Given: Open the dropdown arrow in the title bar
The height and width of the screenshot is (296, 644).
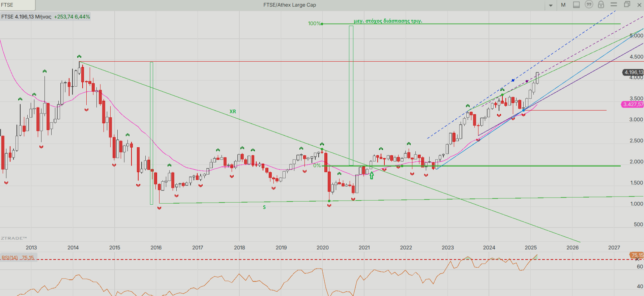Looking at the screenshot, I should [551, 5].
